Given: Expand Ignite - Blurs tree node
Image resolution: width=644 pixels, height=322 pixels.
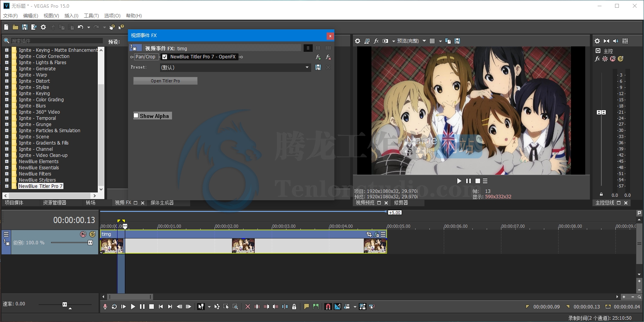Looking at the screenshot, I should point(7,106).
